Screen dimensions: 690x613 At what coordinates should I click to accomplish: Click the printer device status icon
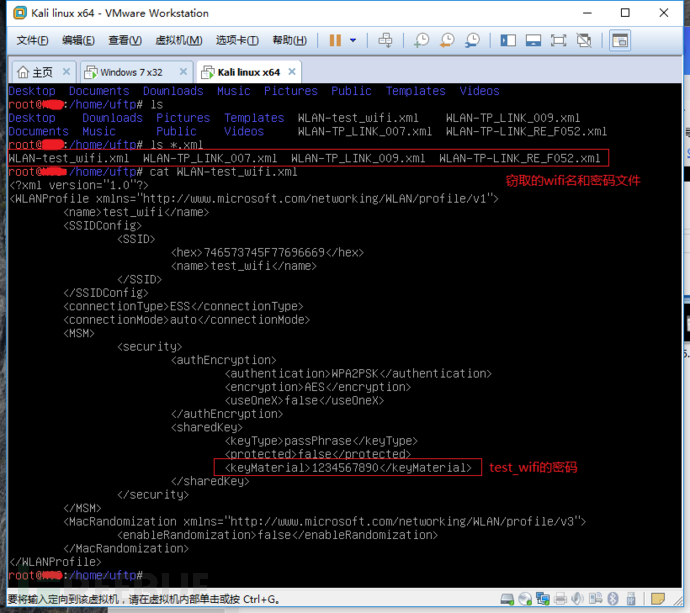click(x=560, y=599)
